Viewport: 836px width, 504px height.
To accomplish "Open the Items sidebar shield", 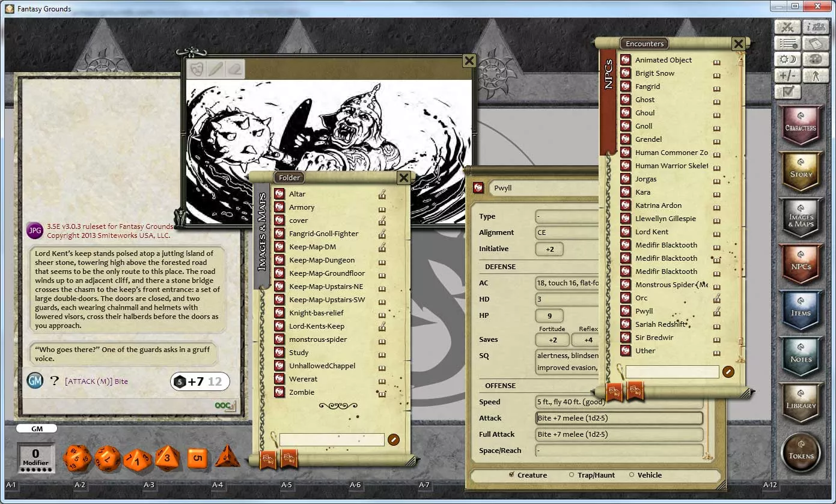I will tap(801, 311).
